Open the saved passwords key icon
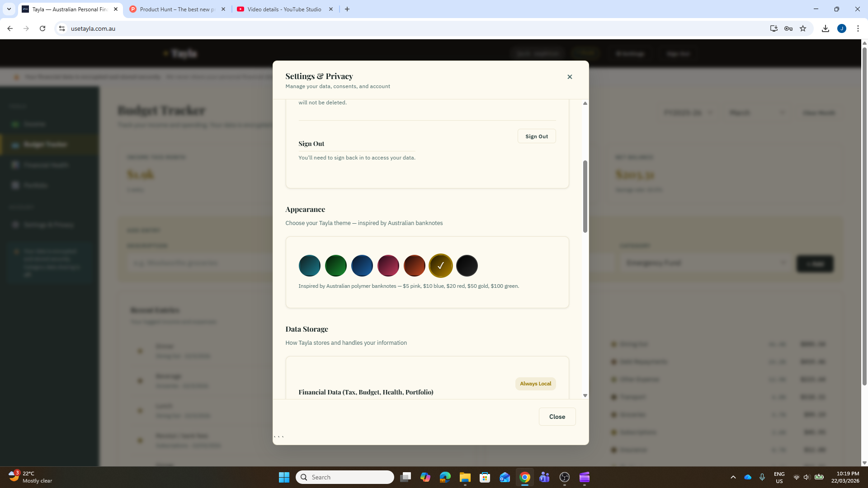The width and height of the screenshot is (868, 488). click(x=788, y=28)
